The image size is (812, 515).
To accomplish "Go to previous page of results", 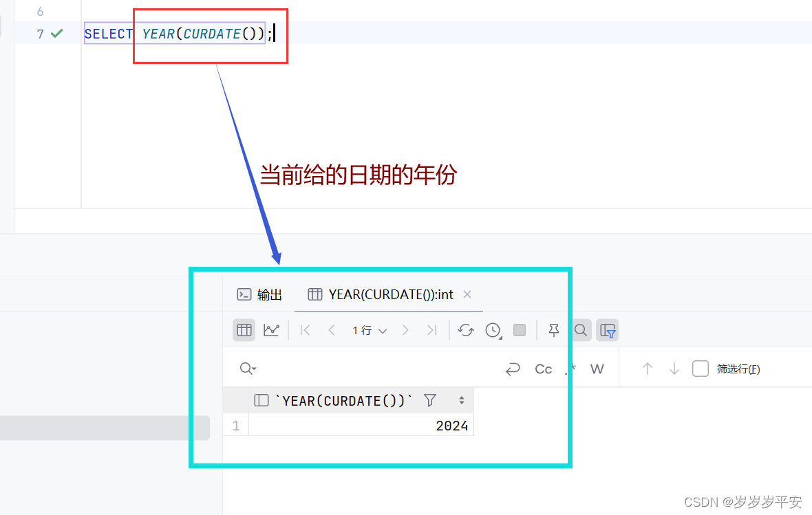I will pos(332,330).
